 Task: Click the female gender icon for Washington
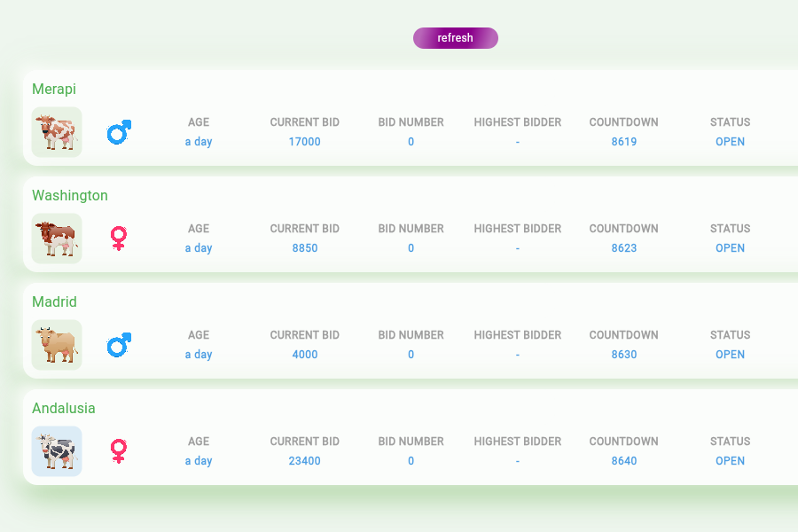119,239
